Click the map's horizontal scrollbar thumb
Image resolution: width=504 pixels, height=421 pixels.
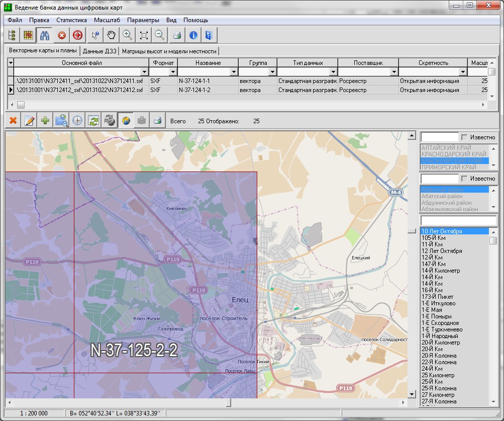point(229,403)
